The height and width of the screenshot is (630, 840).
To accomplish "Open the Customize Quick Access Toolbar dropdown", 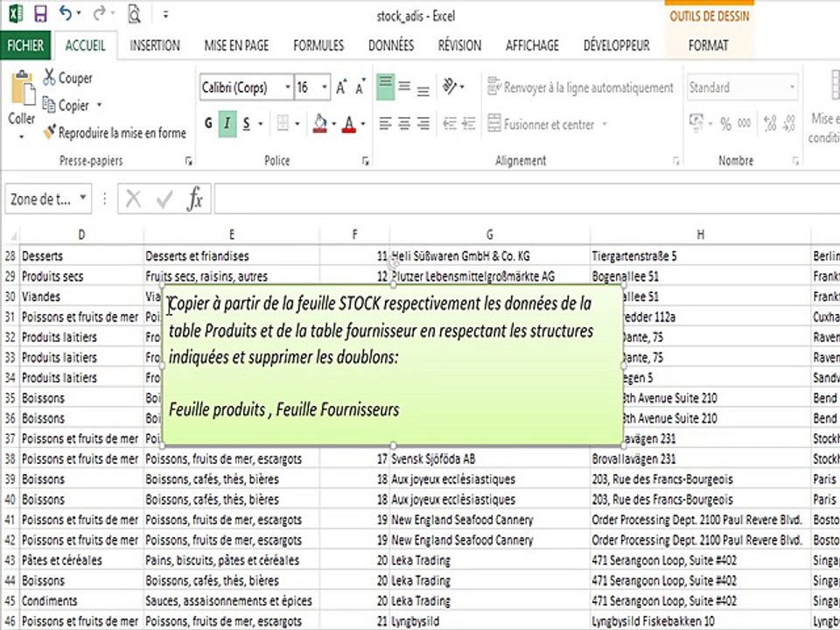I will [165, 15].
